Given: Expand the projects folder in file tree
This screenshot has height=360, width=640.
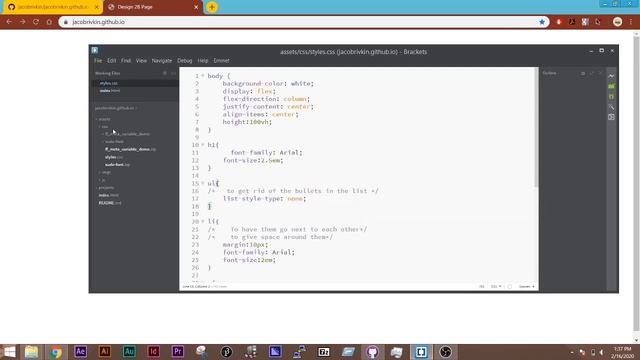Looking at the screenshot, I should tap(105, 188).
